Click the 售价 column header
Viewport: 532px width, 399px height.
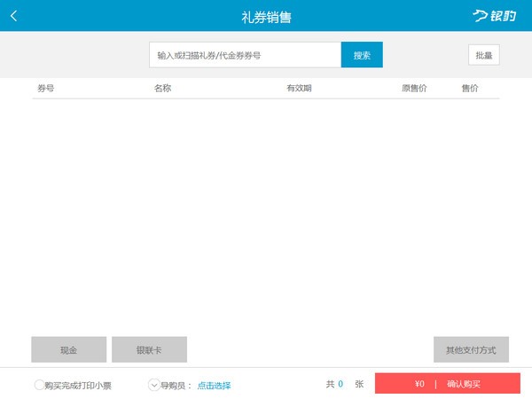point(470,88)
